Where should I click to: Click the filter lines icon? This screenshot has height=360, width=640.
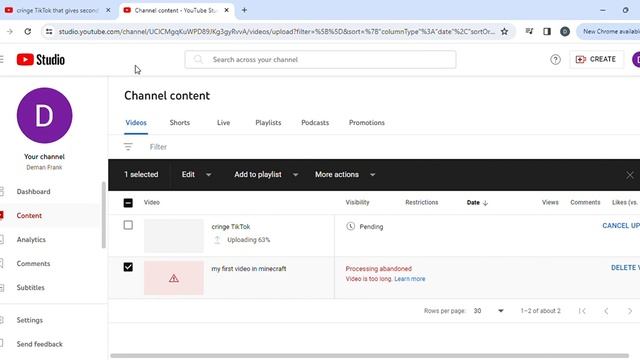[128, 147]
